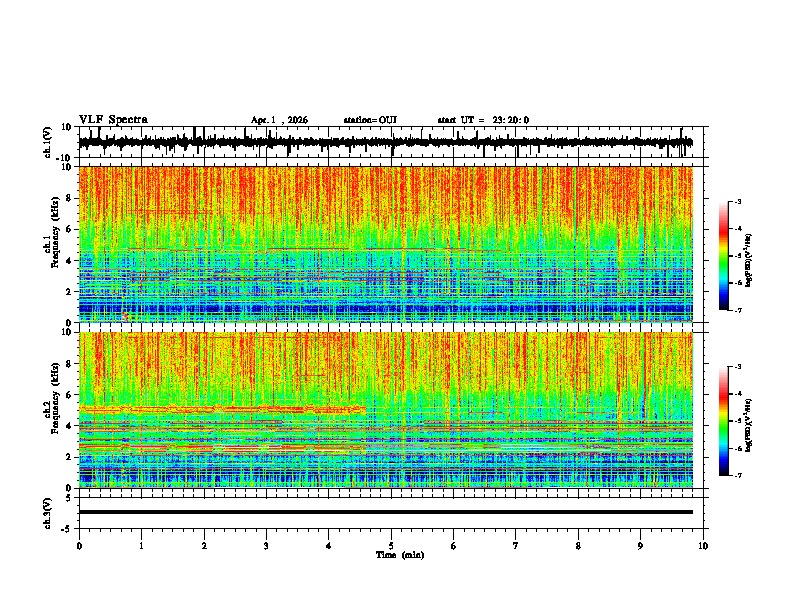Click the thick black ch.3(V) trace line

pyautogui.click(x=385, y=512)
